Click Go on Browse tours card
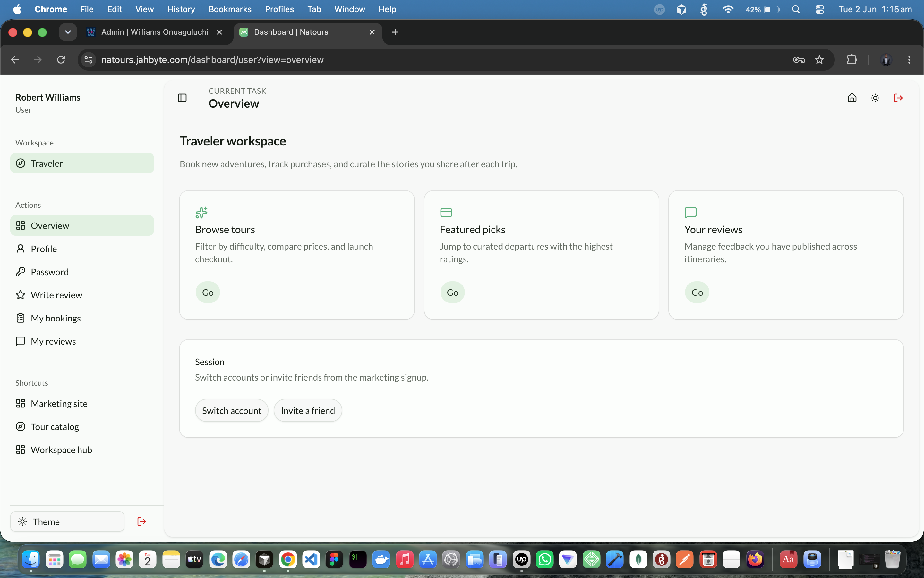This screenshot has height=578, width=924. pyautogui.click(x=208, y=293)
